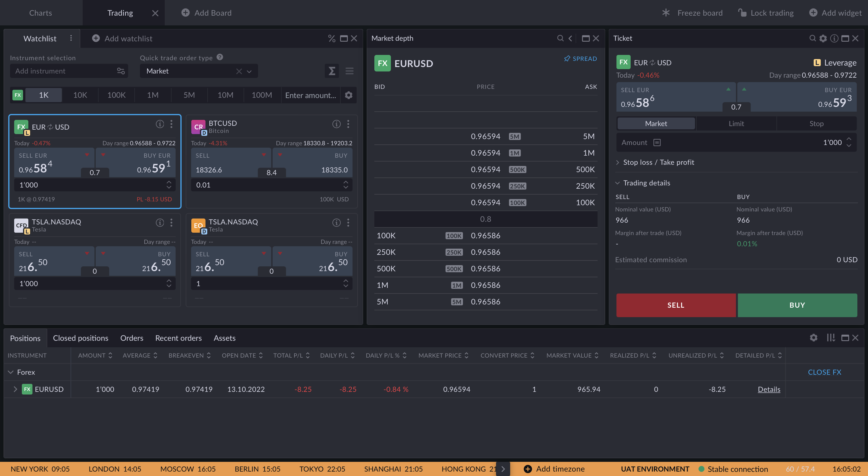Toggle the SPREAD pin in Market depth
The height and width of the screenshot is (476, 868).
click(567, 58)
